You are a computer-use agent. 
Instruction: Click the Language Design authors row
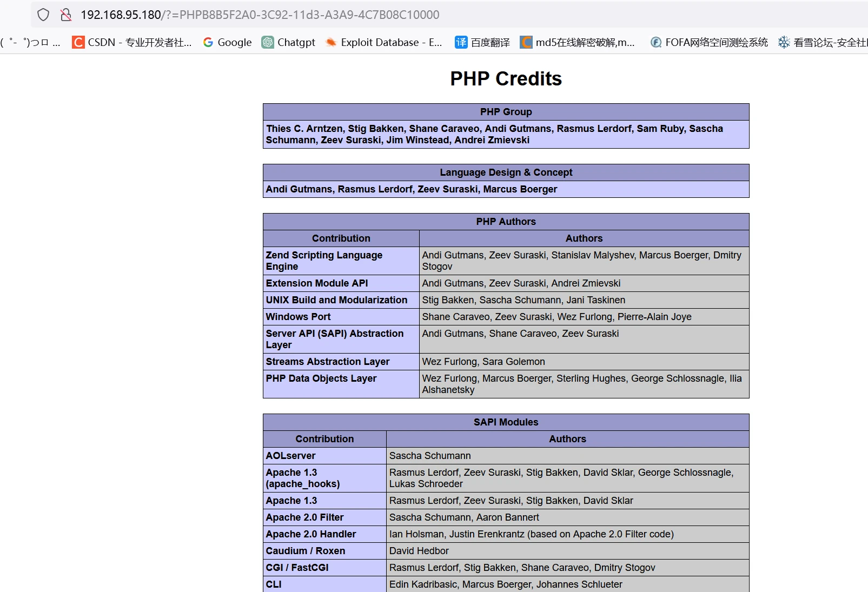(506, 189)
